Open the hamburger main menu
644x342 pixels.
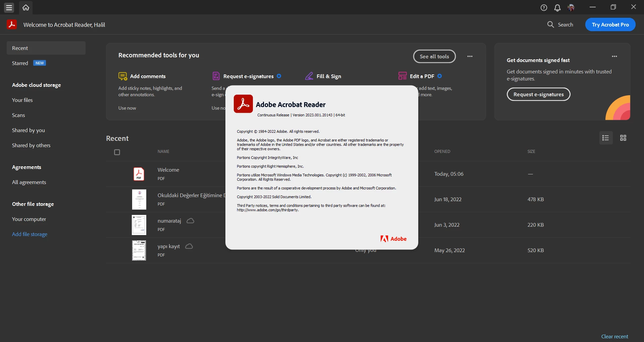9,7
